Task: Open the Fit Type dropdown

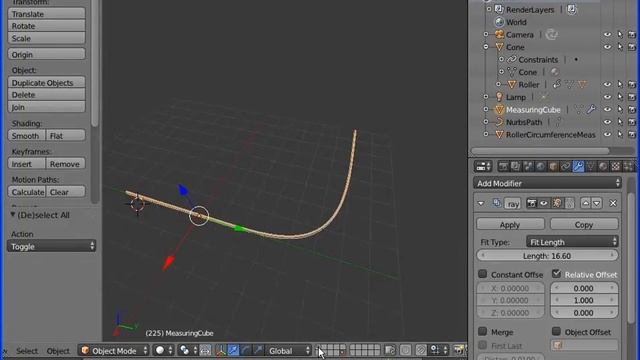Action: tap(572, 242)
